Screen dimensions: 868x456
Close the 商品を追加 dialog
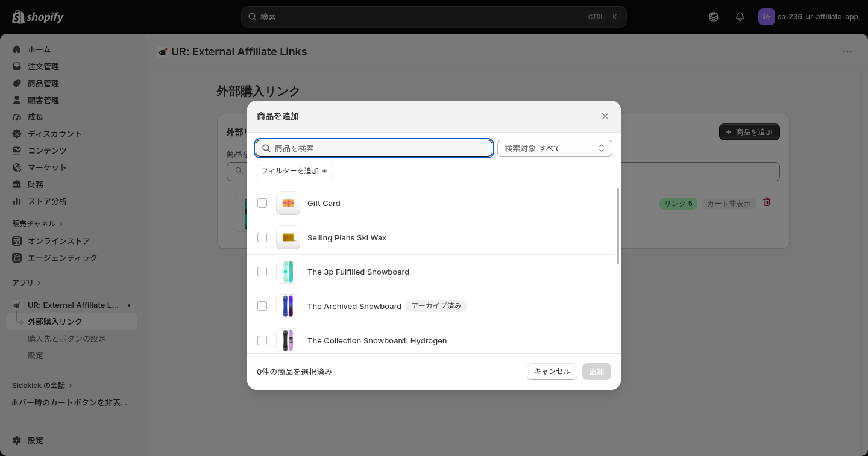[605, 116]
